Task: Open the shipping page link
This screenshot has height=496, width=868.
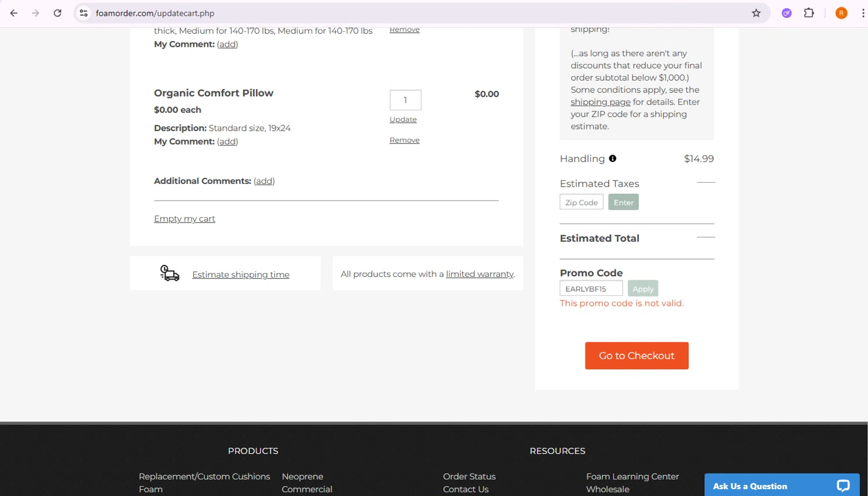Action: click(601, 102)
